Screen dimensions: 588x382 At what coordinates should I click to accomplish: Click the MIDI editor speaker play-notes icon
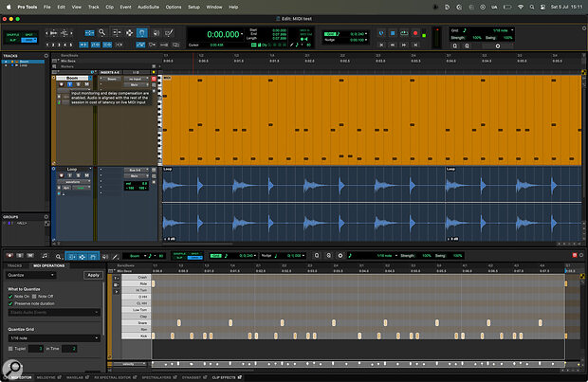pos(105,257)
